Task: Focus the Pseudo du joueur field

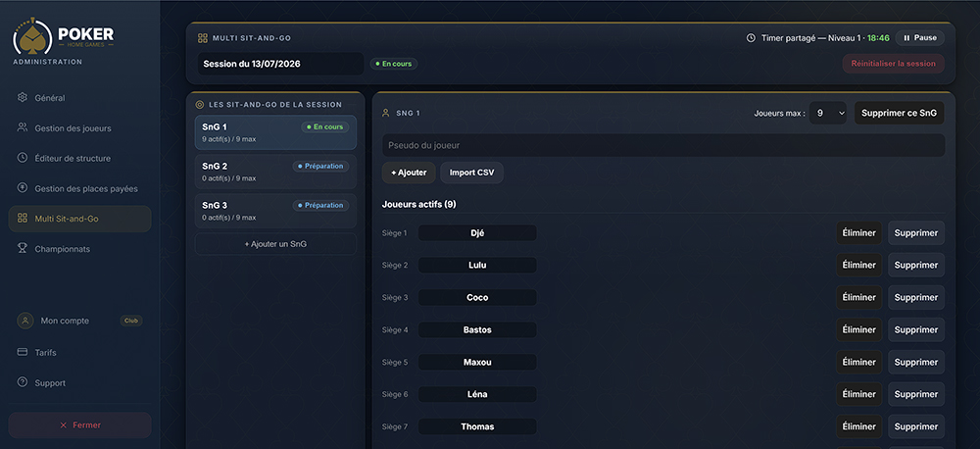Action: coord(663,145)
